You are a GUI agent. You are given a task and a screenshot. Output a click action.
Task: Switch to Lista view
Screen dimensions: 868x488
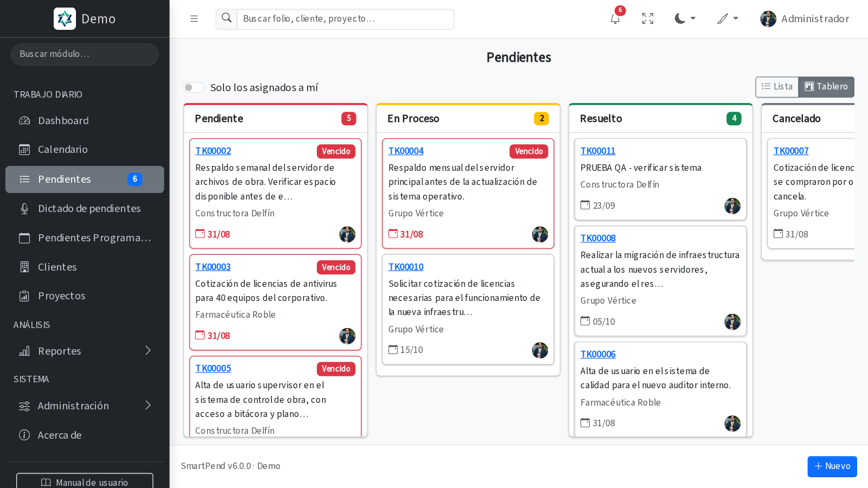click(x=777, y=87)
